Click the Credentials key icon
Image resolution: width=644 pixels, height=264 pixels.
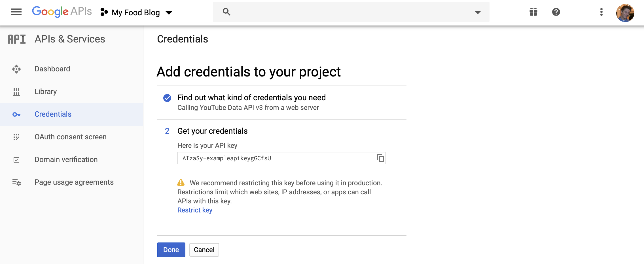[16, 114]
